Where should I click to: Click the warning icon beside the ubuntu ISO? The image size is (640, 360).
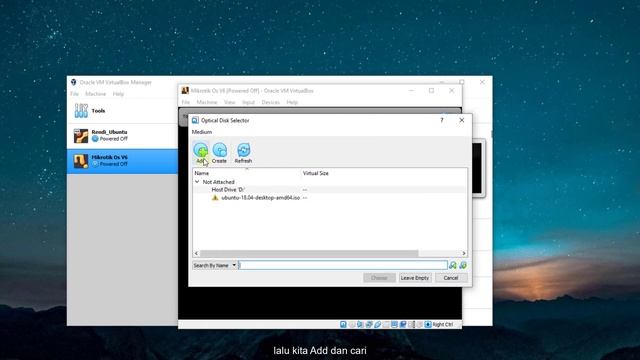click(x=215, y=198)
